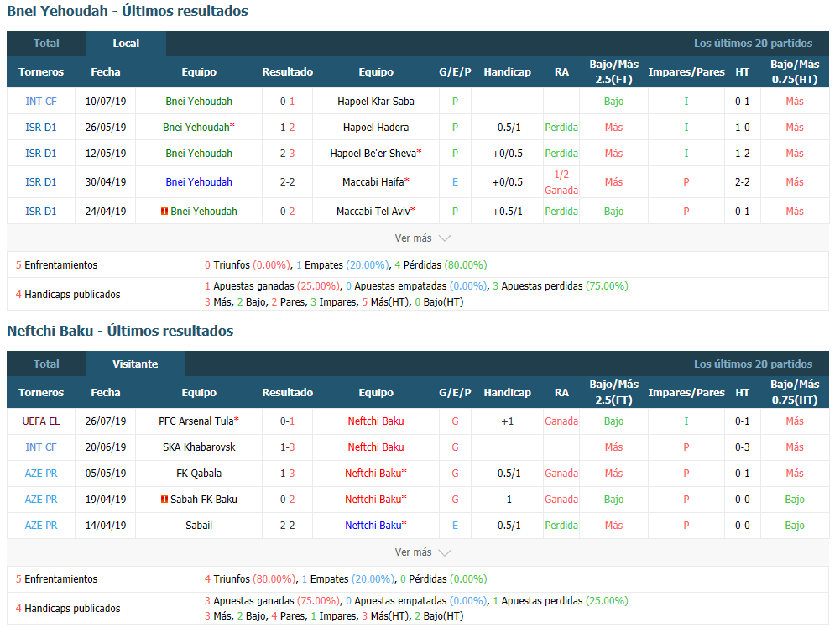The image size is (840, 628).
Task: Click red card icon beside Sabah FK Baku
Action: [x=164, y=500]
